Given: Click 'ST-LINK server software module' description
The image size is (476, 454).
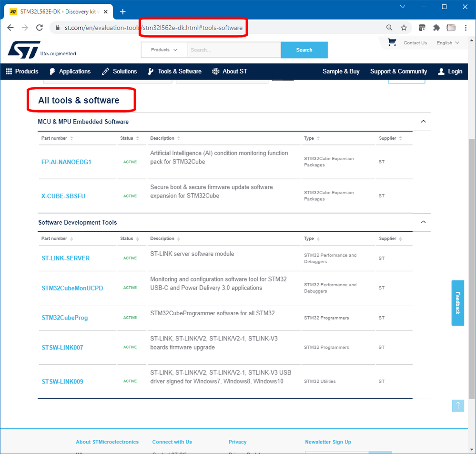Looking at the screenshot, I should [x=192, y=254].
